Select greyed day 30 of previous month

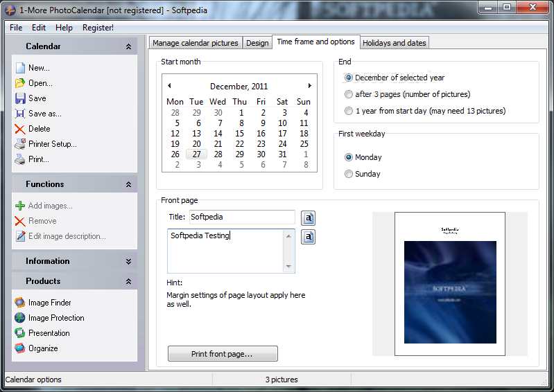(x=218, y=113)
